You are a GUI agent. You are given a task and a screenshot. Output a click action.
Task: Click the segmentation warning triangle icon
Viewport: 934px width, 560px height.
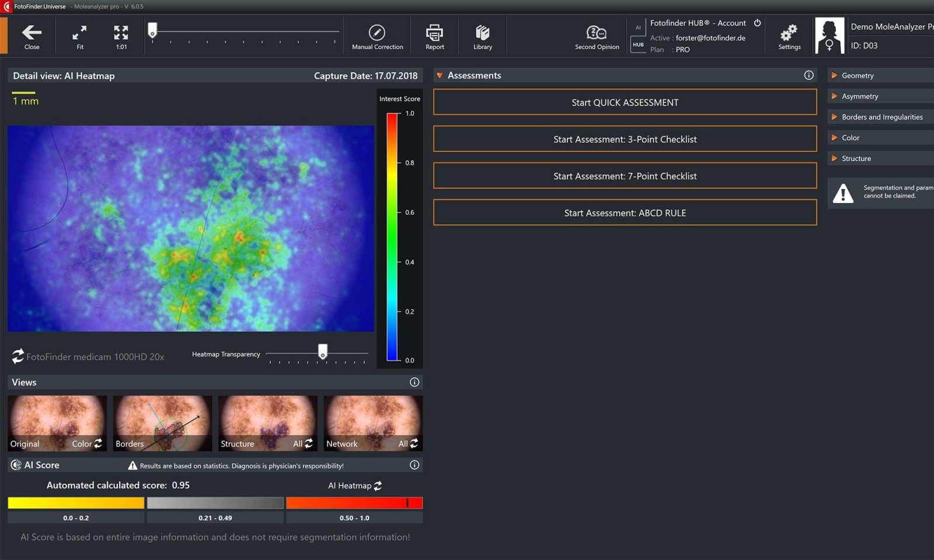(843, 192)
